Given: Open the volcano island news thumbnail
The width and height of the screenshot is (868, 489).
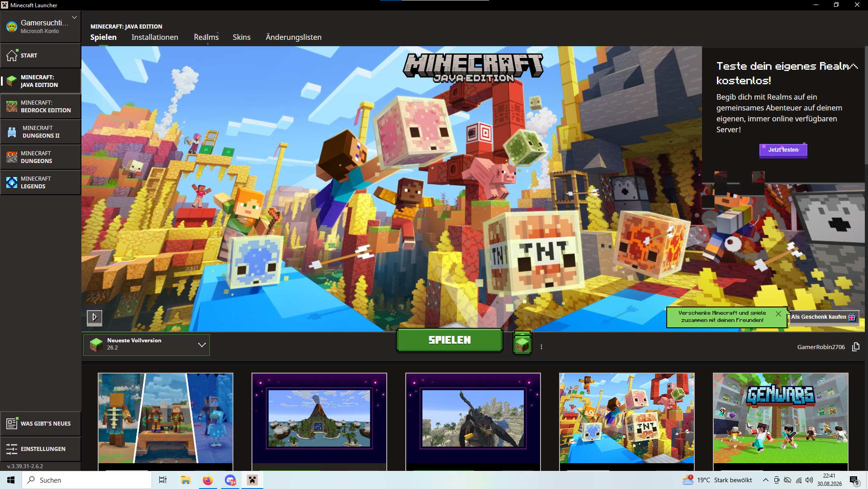Looking at the screenshot, I should click(x=319, y=418).
